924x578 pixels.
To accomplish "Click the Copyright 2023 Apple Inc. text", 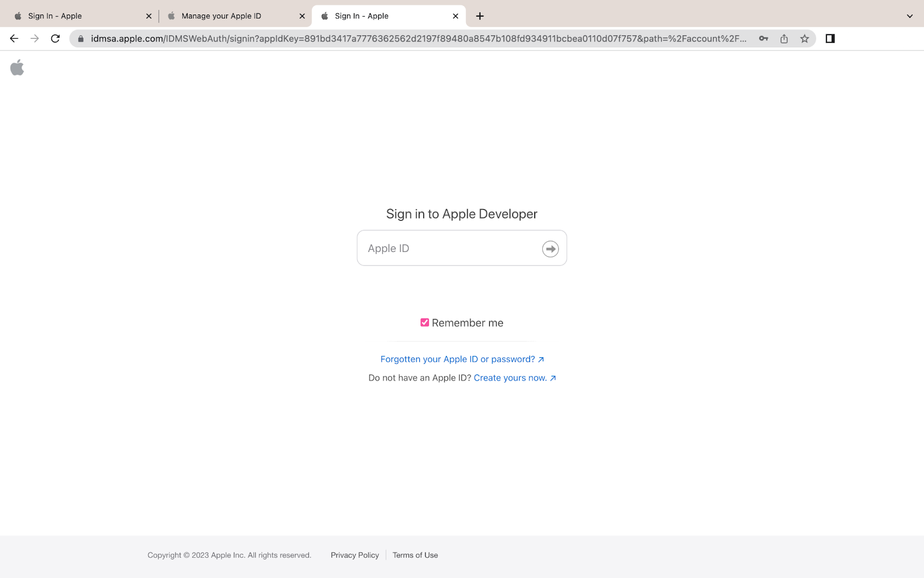I will click(229, 555).
